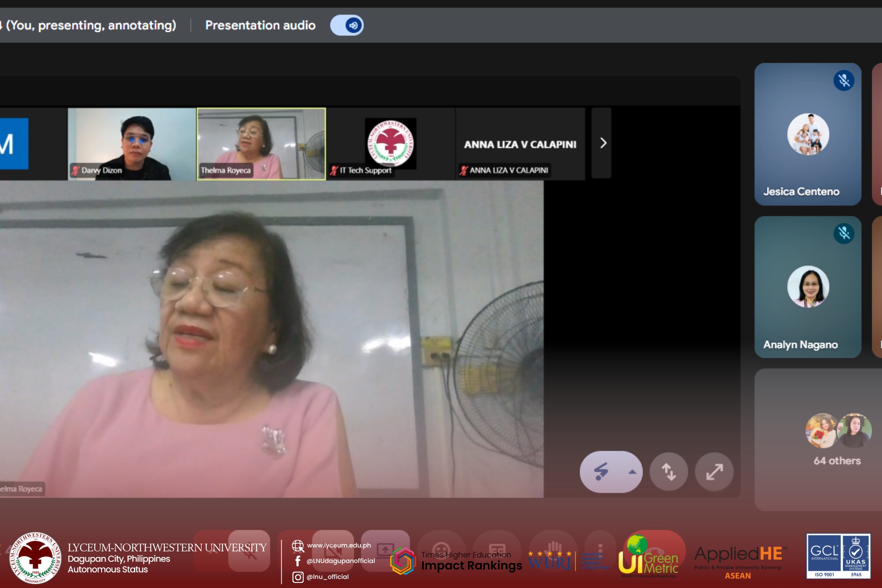Viewport: 882px width, 588px height.
Task: Toggle the muted microphone button in bottom bar
Action: [x=249, y=551]
